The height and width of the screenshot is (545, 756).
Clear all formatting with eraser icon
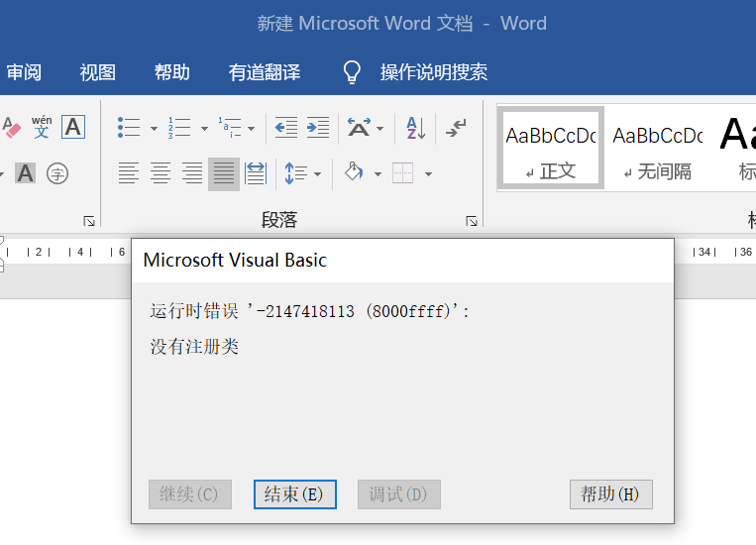12,127
